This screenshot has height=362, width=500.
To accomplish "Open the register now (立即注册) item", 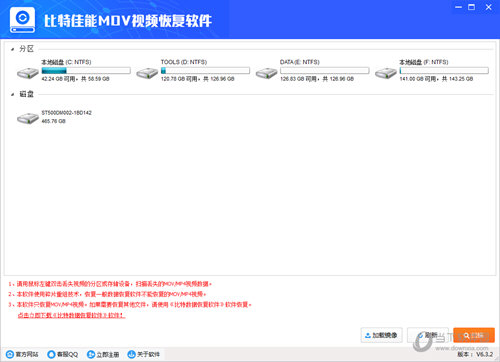I will [103, 354].
